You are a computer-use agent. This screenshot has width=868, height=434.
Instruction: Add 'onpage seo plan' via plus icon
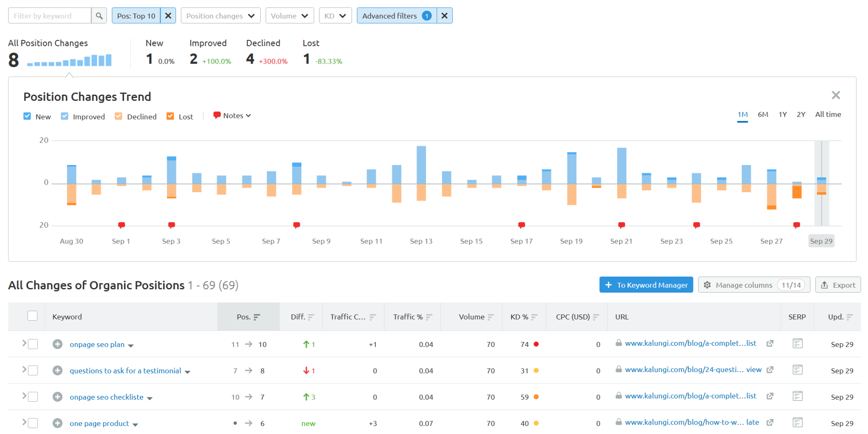pos(58,344)
